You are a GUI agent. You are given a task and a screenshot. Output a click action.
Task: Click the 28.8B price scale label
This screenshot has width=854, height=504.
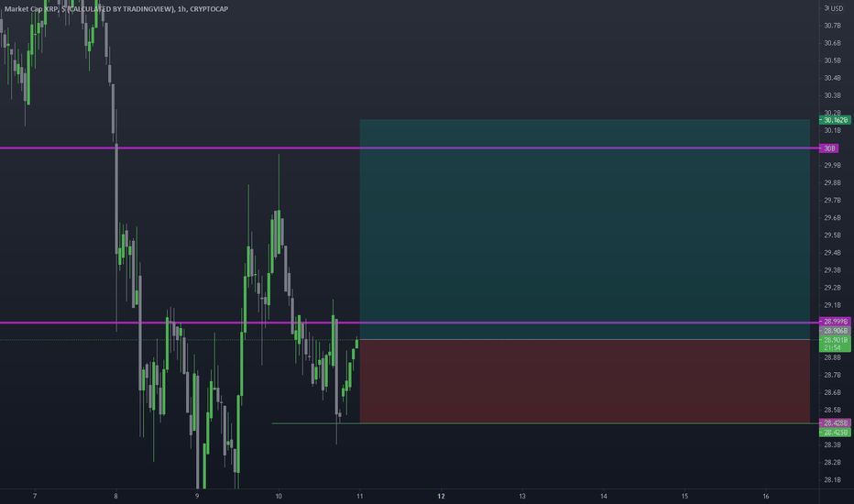click(x=832, y=357)
